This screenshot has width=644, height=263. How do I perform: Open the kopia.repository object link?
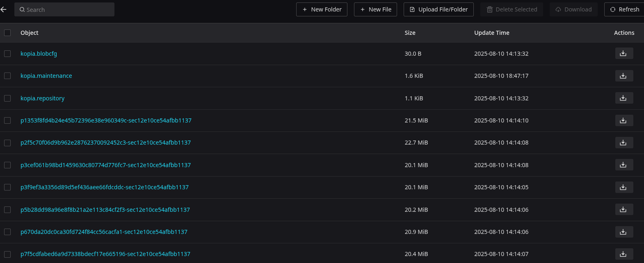(x=43, y=98)
